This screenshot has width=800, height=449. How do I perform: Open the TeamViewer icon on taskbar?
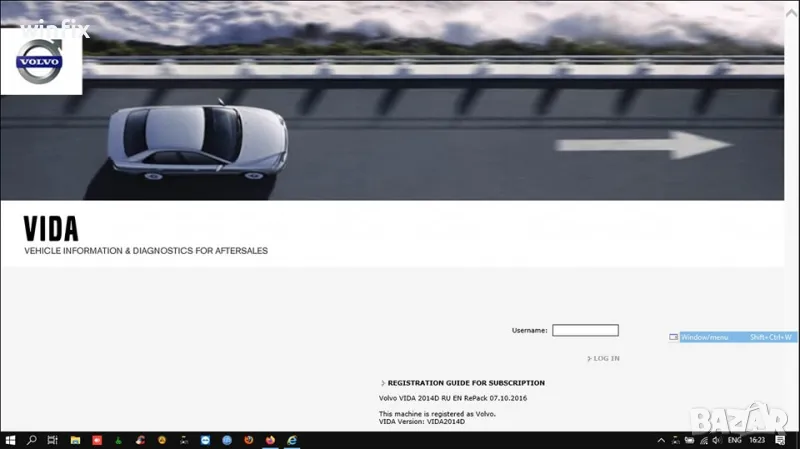[205, 440]
